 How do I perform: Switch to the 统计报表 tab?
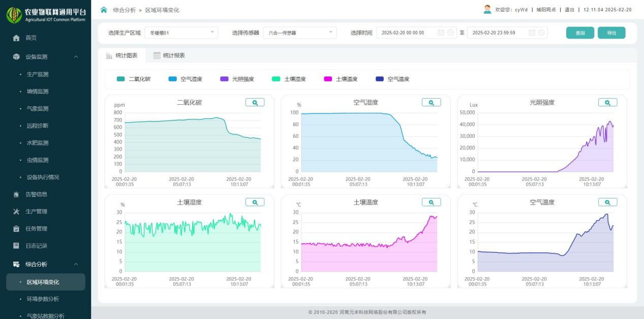[169, 55]
